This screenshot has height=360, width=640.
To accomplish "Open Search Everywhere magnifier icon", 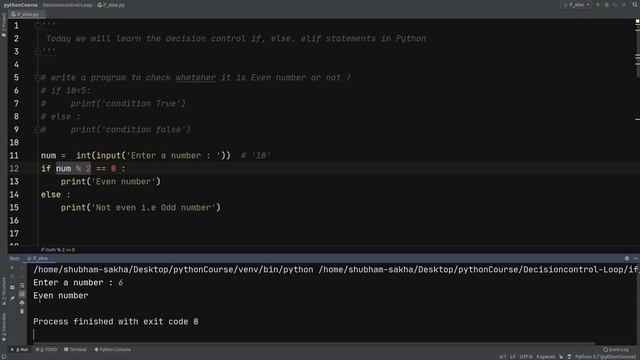I will (x=635, y=5).
